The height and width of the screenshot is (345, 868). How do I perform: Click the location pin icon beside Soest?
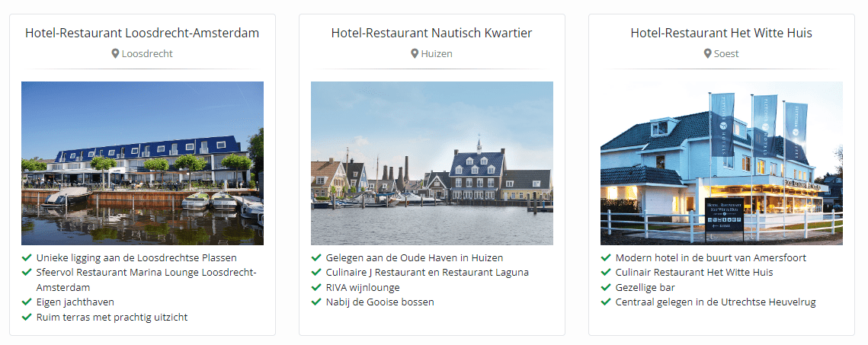coord(708,53)
